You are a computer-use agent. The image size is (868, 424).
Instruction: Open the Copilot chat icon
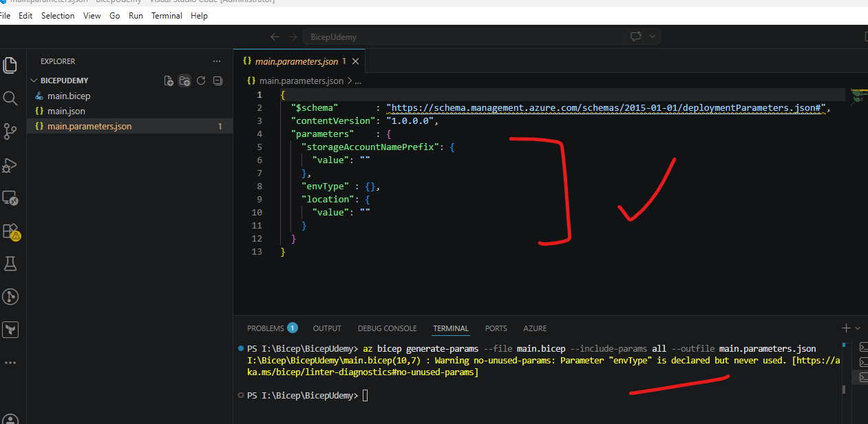tap(635, 36)
